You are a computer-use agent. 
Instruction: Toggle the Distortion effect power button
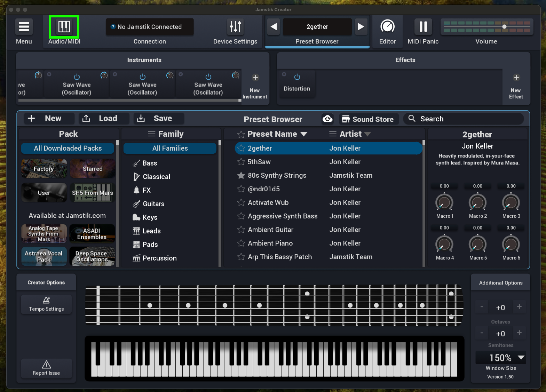point(297,77)
